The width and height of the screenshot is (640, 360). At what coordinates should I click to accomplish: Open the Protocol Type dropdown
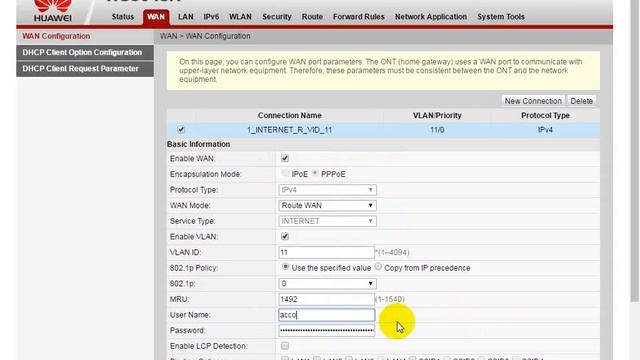tap(327, 190)
